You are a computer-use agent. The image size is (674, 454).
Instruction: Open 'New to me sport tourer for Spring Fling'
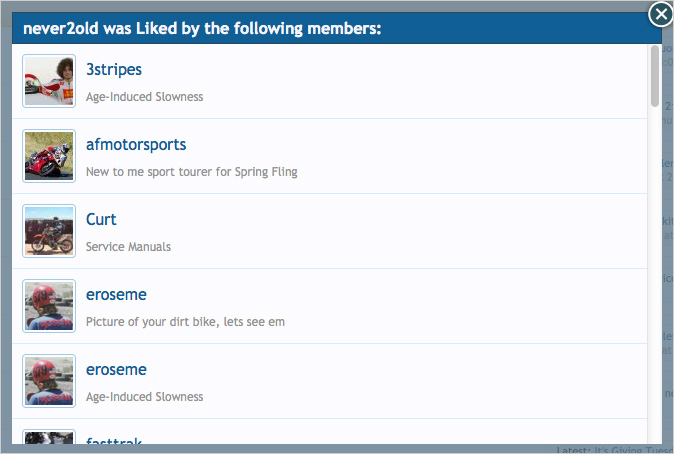[191, 172]
